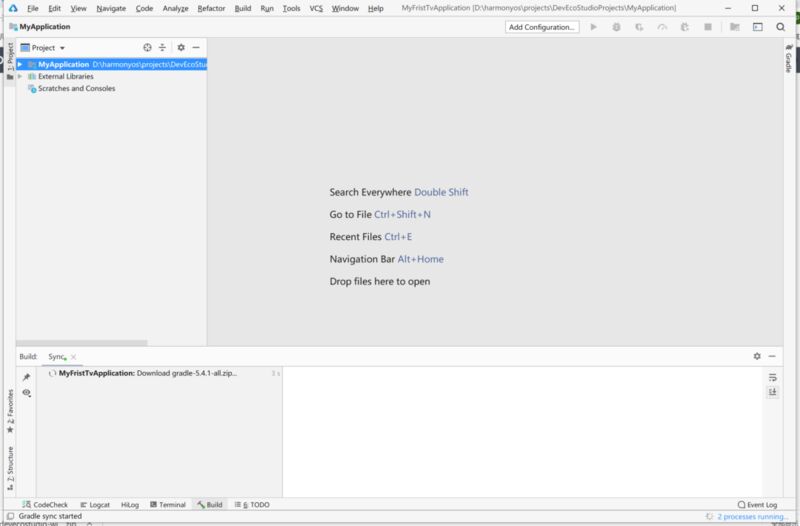The width and height of the screenshot is (800, 526).
Task: Open Project Structure folder icon in the toolbar
Action: click(735, 27)
